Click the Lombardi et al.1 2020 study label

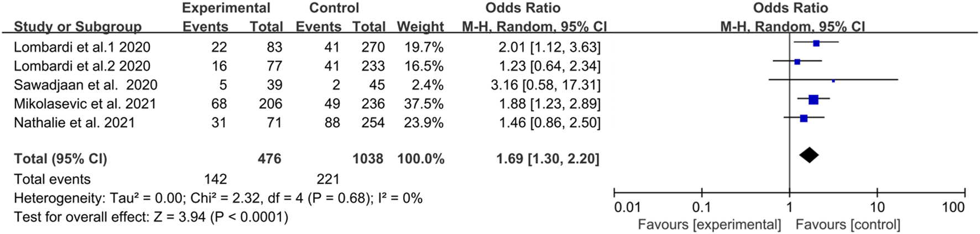coord(82,47)
